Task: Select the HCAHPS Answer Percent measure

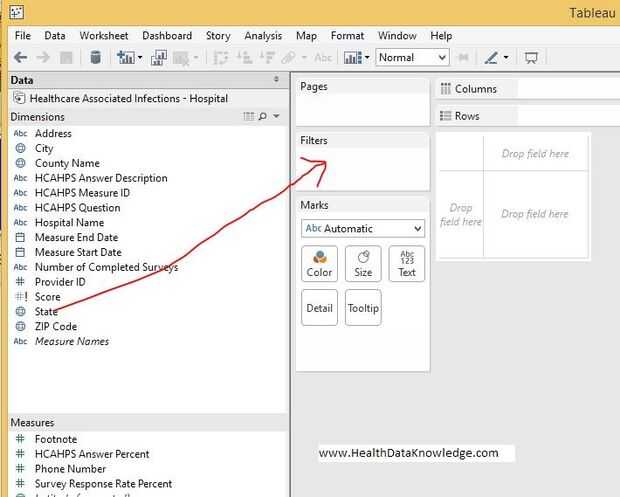Action: pyautogui.click(x=92, y=454)
